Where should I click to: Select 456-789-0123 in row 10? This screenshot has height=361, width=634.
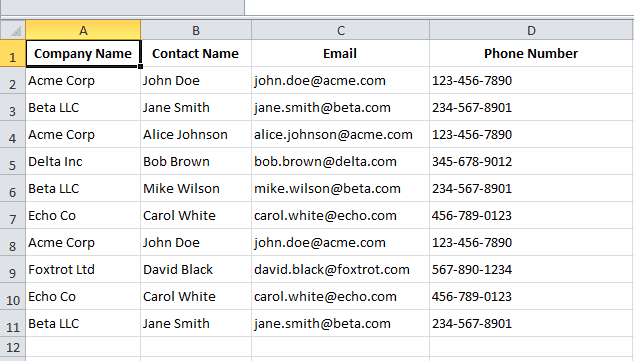click(532, 296)
